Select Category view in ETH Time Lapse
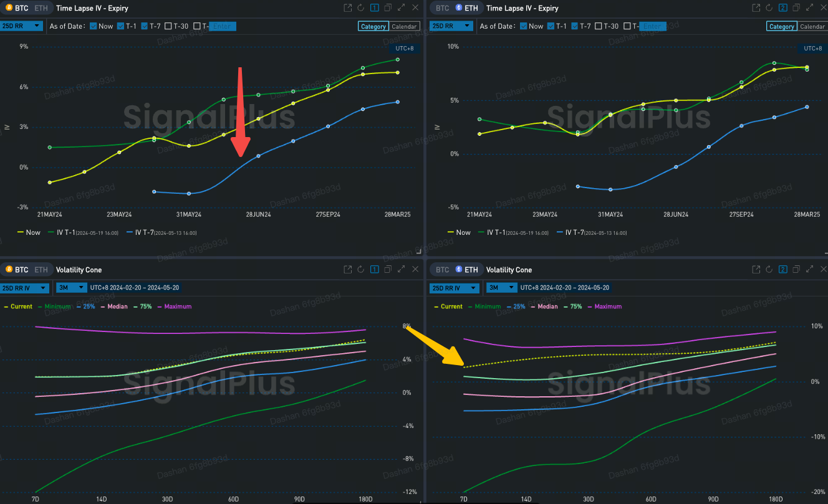The height and width of the screenshot is (504, 828). 781,27
